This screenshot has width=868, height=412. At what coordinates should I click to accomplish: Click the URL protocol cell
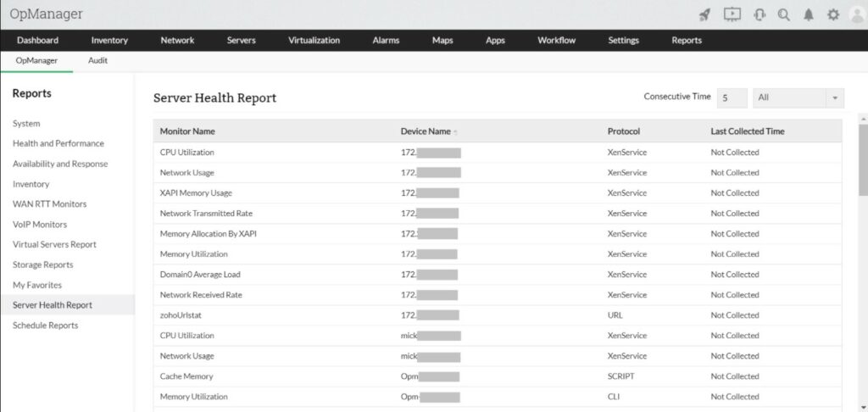(615, 315)
